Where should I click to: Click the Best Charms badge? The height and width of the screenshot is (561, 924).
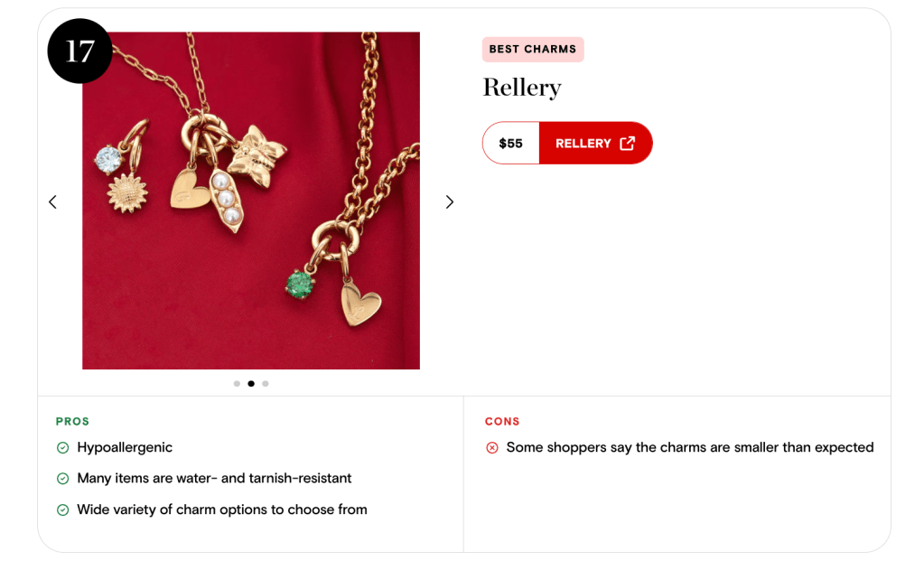[x=533, y=50]
